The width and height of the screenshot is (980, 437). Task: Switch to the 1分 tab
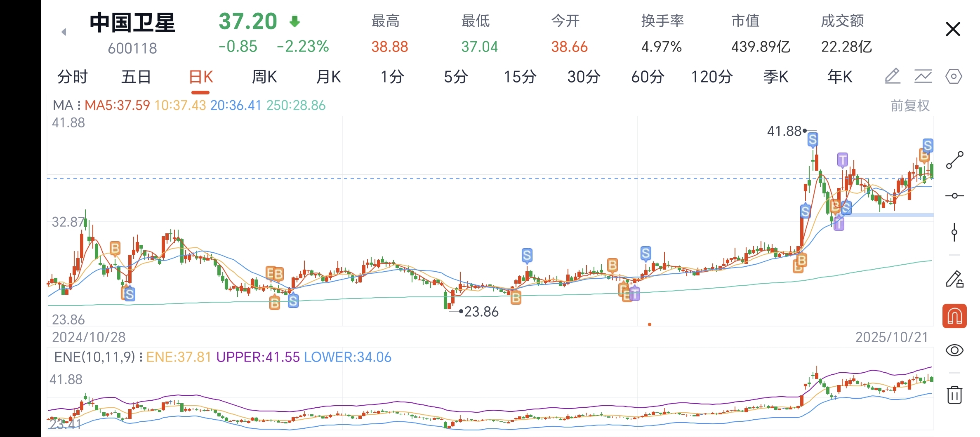pos(392,77)
